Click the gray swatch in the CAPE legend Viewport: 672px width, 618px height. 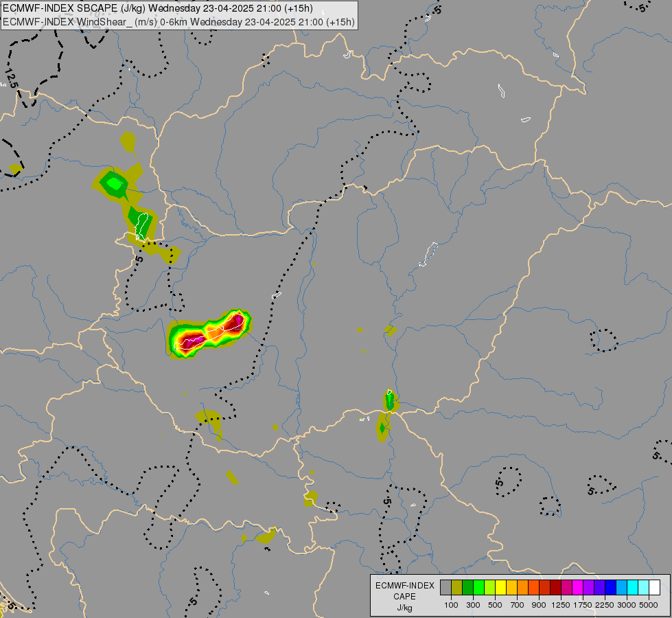(x=445, y=588)
